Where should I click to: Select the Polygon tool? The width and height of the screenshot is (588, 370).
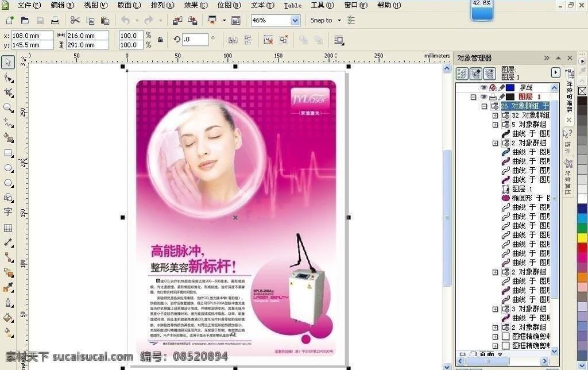(x=8, y=183)
